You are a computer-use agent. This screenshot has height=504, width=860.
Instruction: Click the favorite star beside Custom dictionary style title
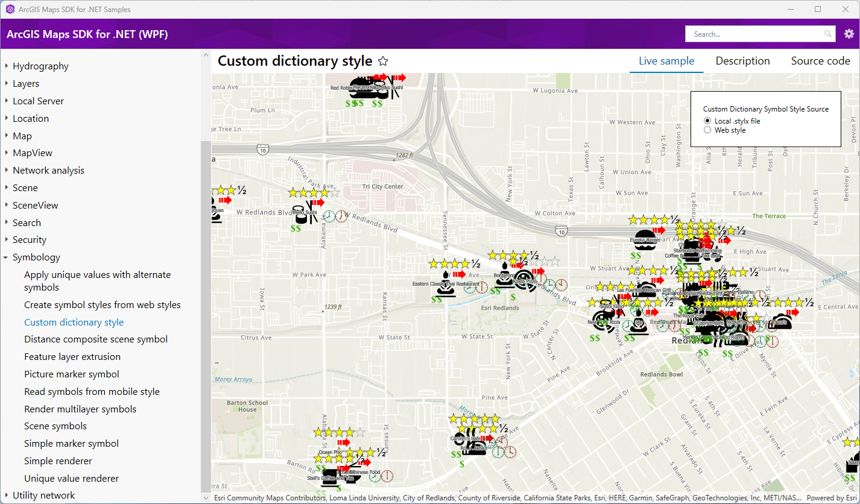(383, 60)
